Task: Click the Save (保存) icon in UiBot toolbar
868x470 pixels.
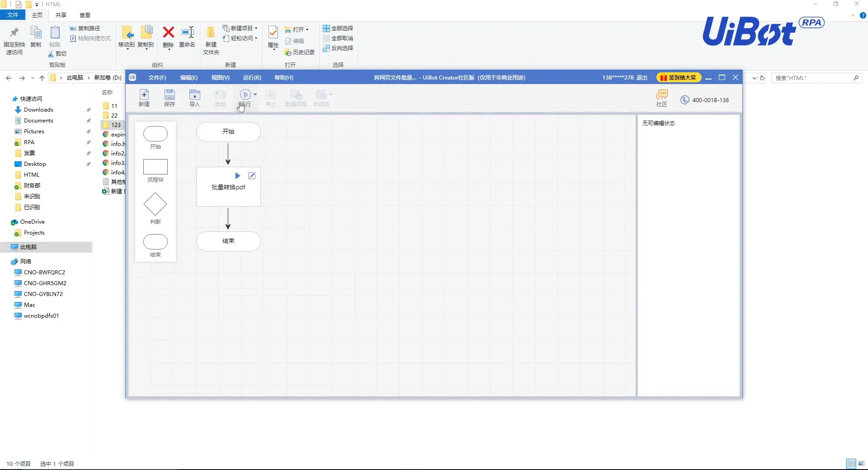Action: (x=170, y=94)
